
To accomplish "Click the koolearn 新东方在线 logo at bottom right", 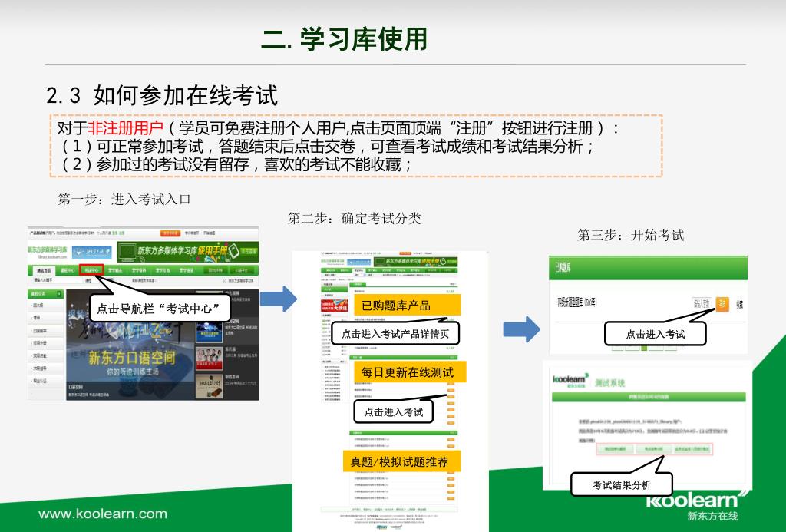I will point(697,507).
